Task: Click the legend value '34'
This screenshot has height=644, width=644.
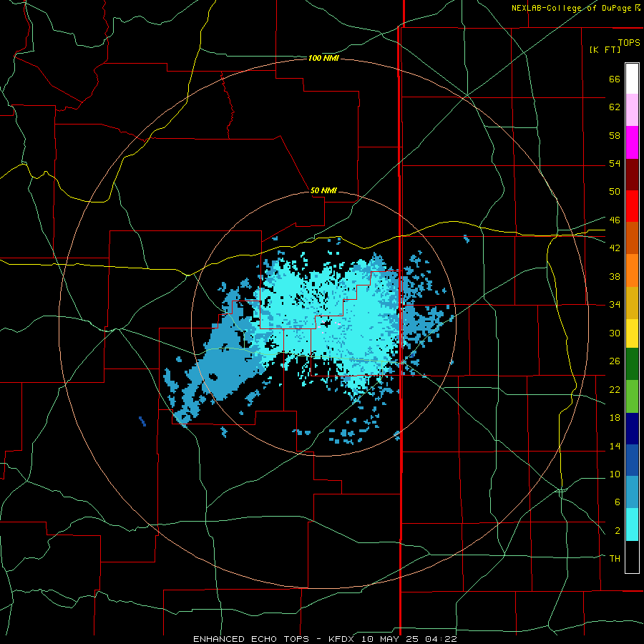Action: 615,305
